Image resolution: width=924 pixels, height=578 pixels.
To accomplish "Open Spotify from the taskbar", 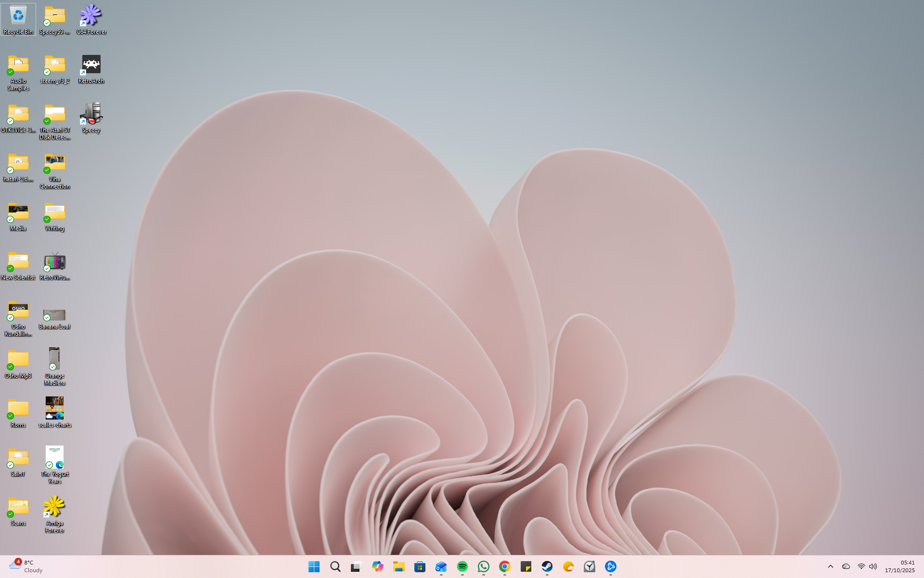I will [462, 566].
